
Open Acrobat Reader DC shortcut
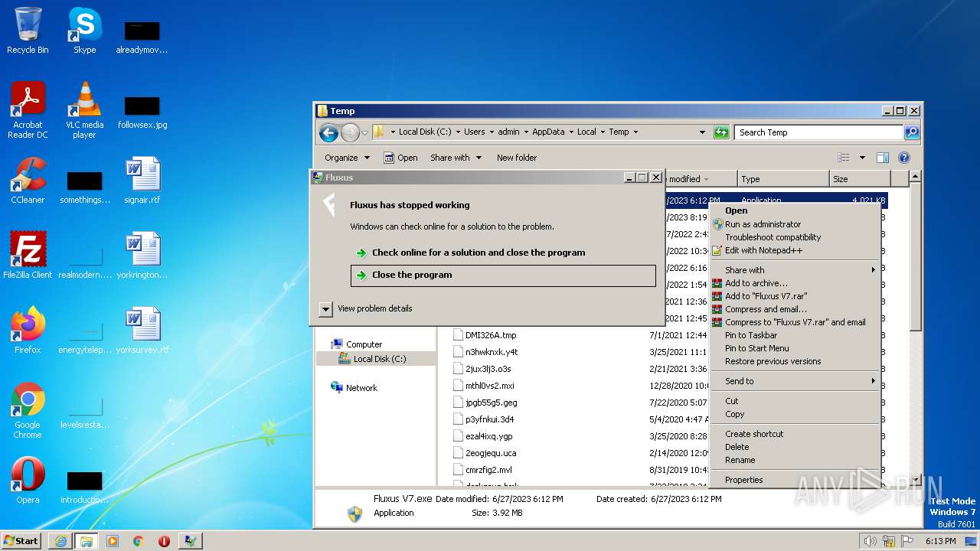28,110
